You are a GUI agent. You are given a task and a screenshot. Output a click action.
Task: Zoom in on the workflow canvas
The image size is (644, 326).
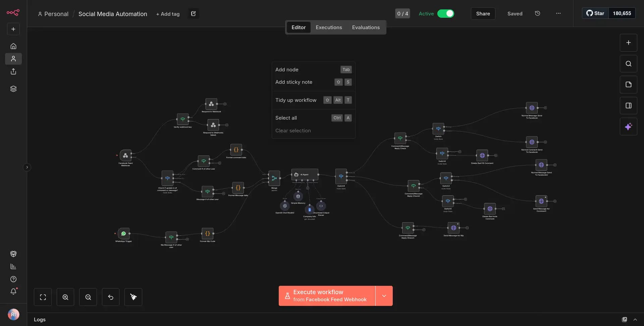click(65, 297)
